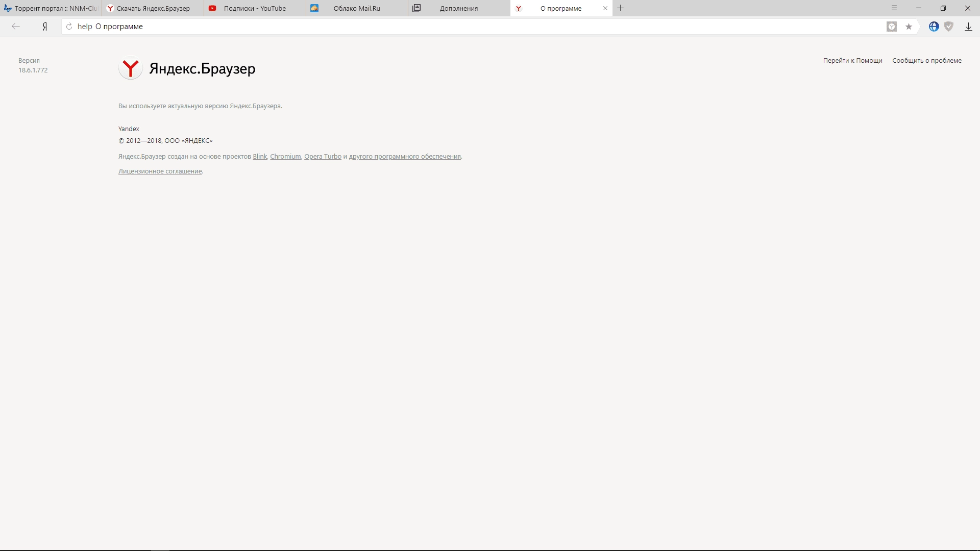Click Сообщить о проблеме link
This screenshot has height=551, width=980.
point(927,61)
